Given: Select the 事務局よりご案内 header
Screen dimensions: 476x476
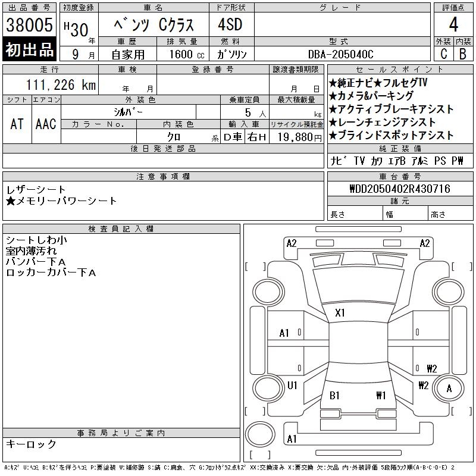Looking at the screenshot, I should 121,433.
